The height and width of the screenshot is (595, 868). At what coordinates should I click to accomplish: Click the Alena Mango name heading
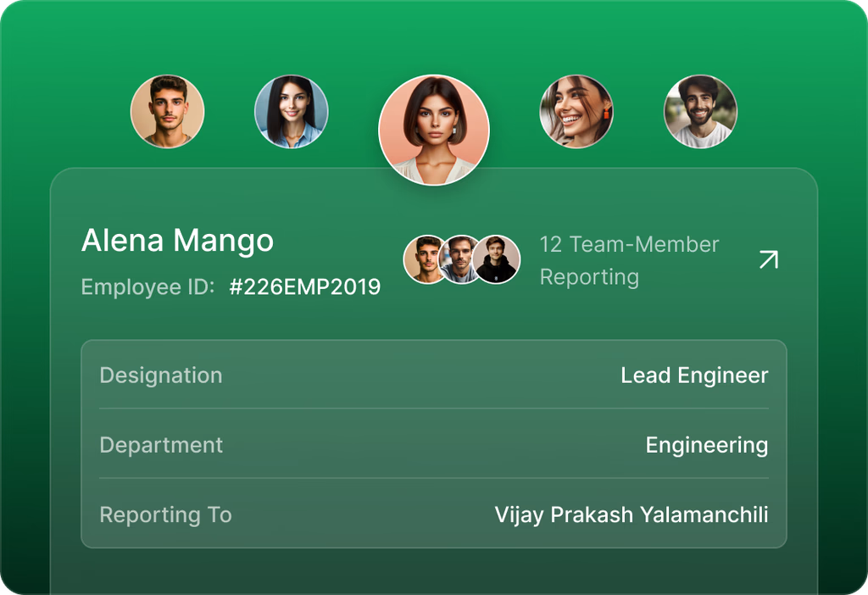coord(178,241)
